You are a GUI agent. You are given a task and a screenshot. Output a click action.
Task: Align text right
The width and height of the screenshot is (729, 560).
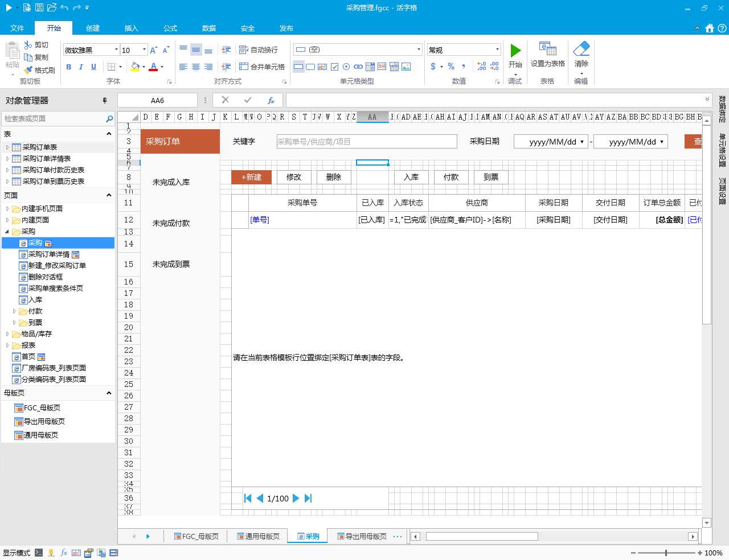[x=208, y=67]
